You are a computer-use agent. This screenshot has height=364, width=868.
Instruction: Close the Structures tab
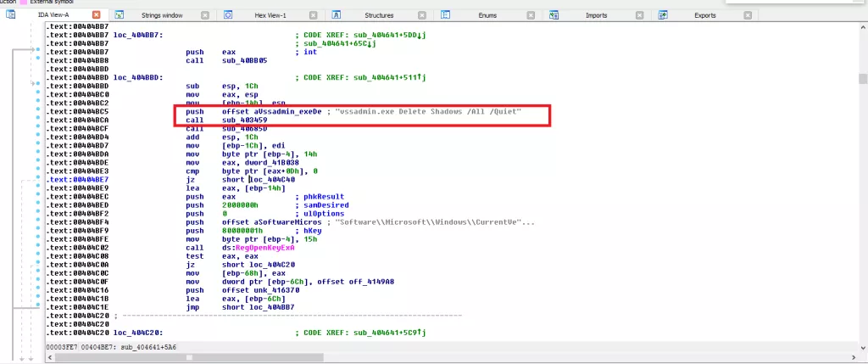tap(421, 14)
